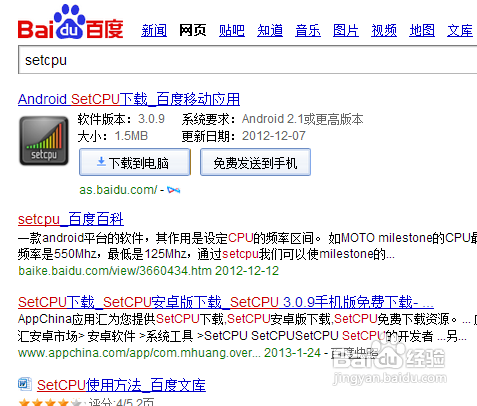This screenshot has width=477, height=406.
Task: Open the 新闻 tab
Action: (x=154, y=31)
